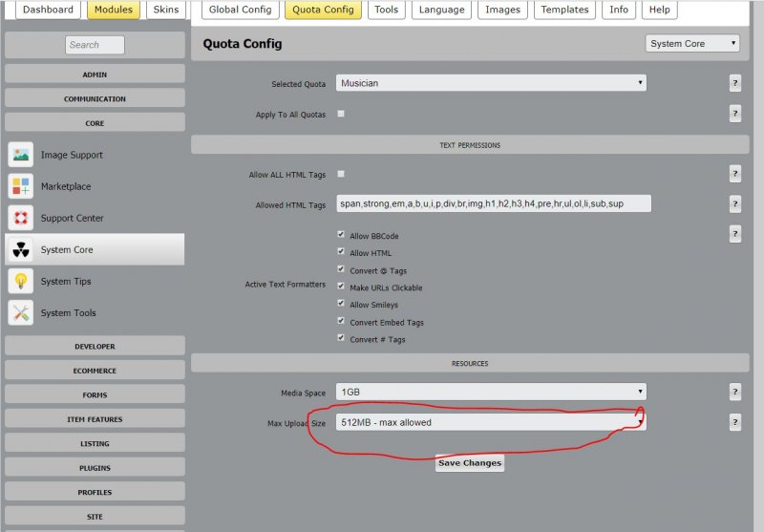Switch to the Global Config tab
This screenshot has height=532, width=764.
coord(239,10)
